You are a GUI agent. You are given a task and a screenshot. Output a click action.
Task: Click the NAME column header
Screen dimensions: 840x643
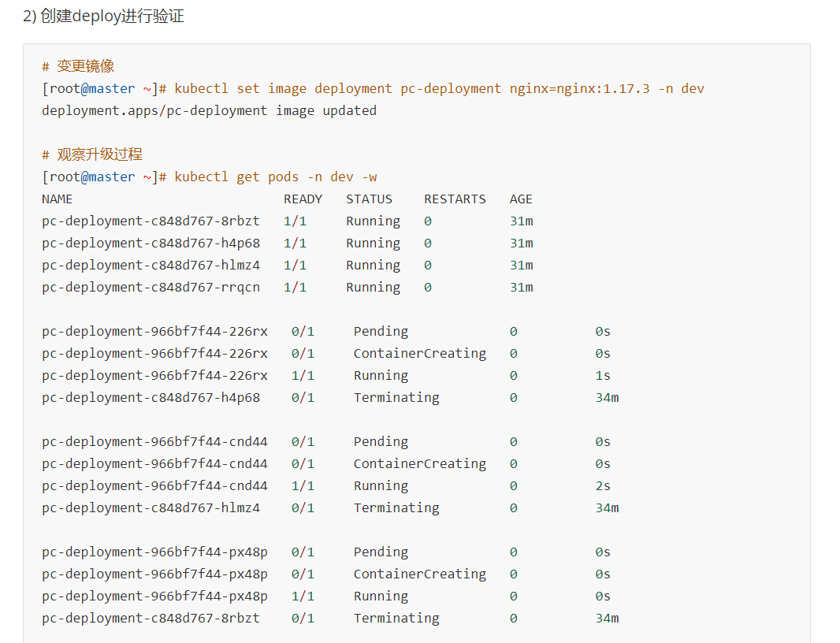click(57, 199)
